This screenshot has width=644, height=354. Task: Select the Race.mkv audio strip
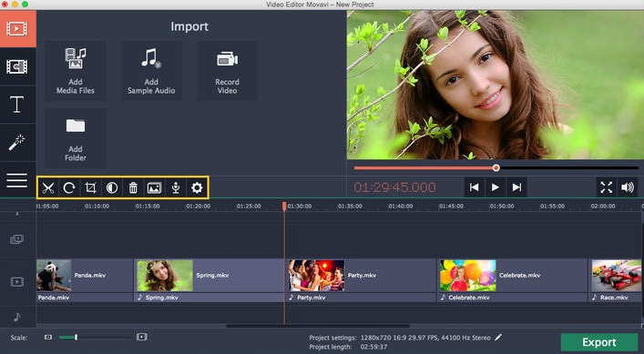click(615, 298)
